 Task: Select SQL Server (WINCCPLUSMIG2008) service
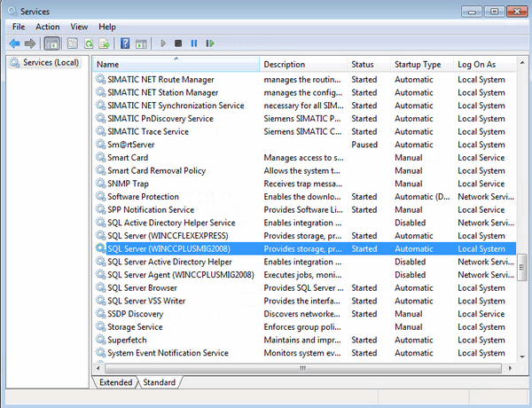coord(304,249)
